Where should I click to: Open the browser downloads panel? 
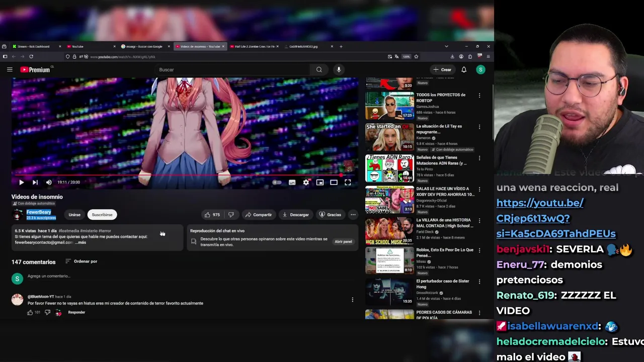coord(452,57)
